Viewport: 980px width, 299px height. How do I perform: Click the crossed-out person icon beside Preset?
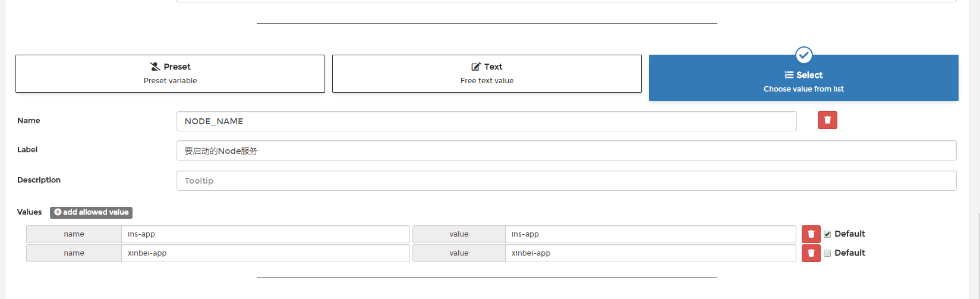[x=155, y=67]
